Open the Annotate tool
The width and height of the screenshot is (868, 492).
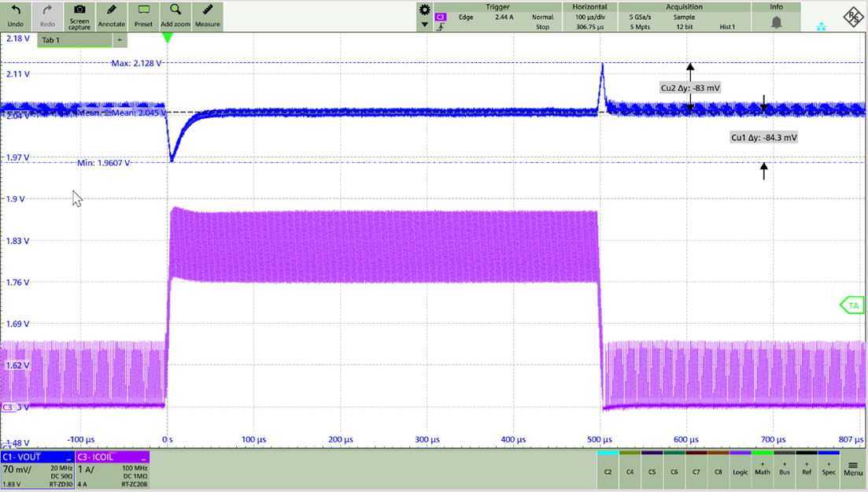click(x=111, y=16)
